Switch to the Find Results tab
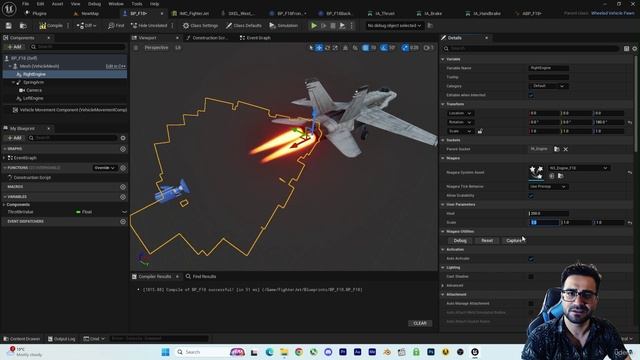This screenshot has width=640, height=360. (x=201, y=276)
